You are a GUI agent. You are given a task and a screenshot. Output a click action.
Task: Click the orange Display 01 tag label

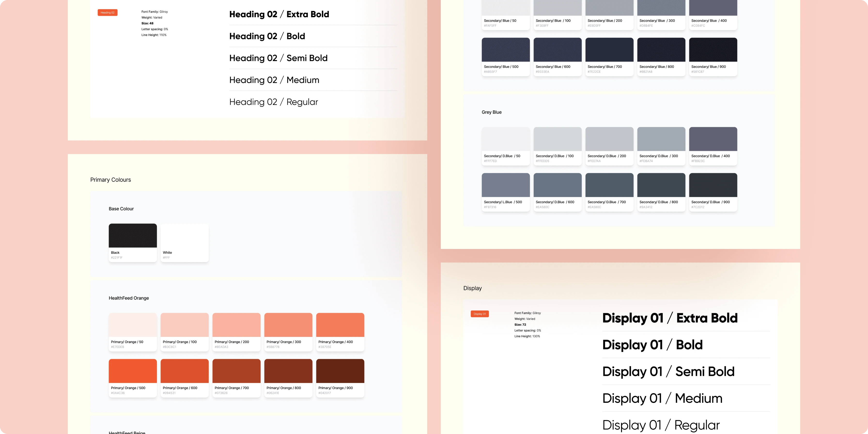click(480, 314)
